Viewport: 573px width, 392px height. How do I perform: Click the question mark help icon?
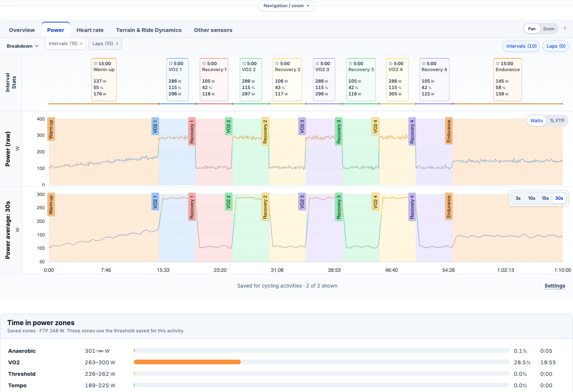tap(565, 29)
